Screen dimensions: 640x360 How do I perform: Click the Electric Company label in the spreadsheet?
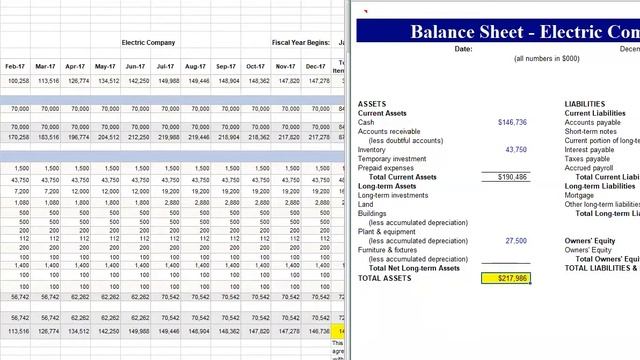click(x=148, y=43)
